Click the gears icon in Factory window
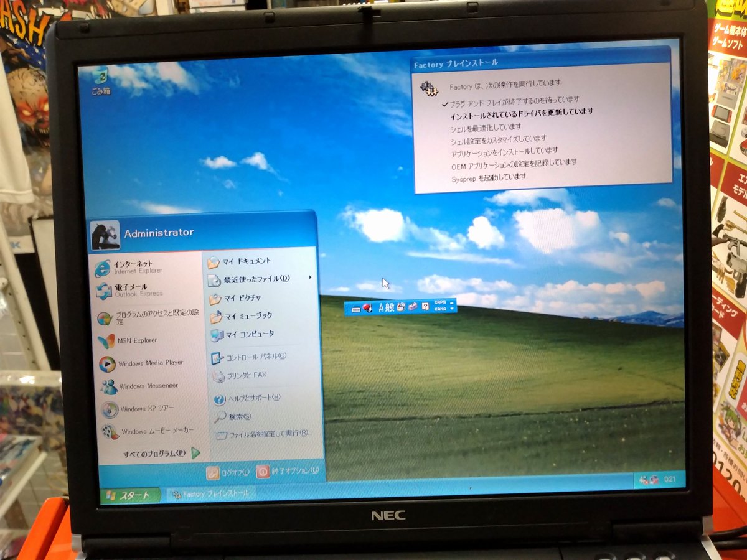Viewport: 747px width, 560px height. click(x=429, y=88)
